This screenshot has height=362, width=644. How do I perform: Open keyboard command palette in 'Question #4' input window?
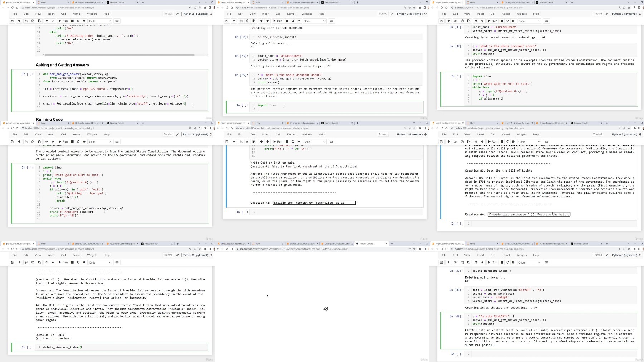(546, 141)
